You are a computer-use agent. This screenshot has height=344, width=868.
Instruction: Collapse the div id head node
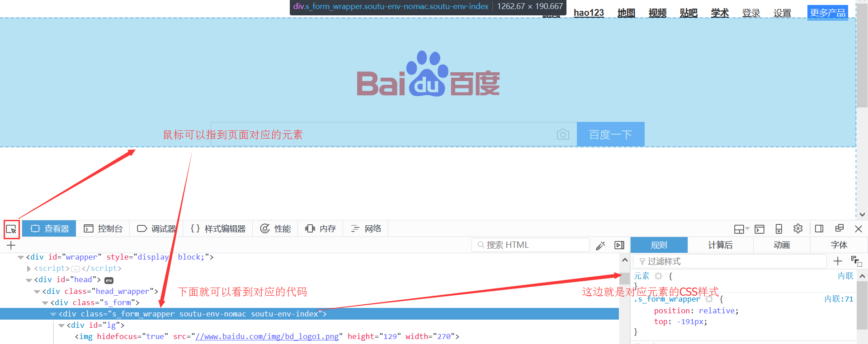(29, 280)
